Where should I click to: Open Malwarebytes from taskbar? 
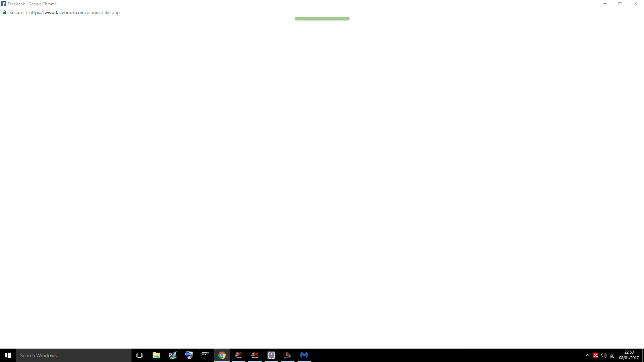tap(304, 355)
